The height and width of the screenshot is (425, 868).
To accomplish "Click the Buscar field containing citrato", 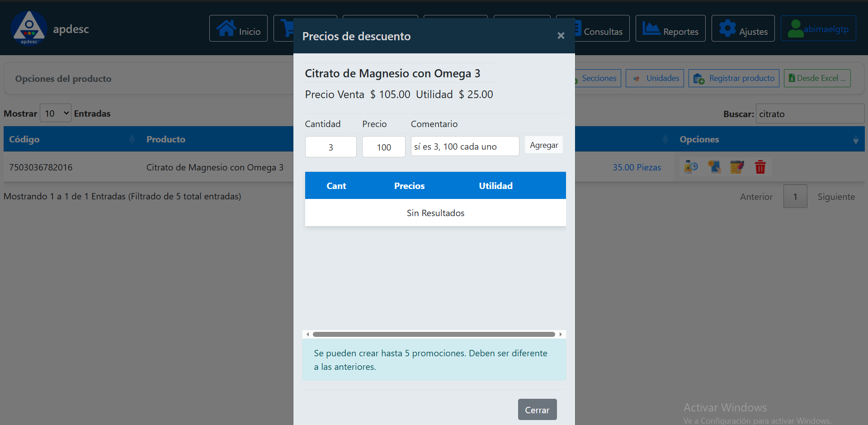I will click(x=809, y=113).
